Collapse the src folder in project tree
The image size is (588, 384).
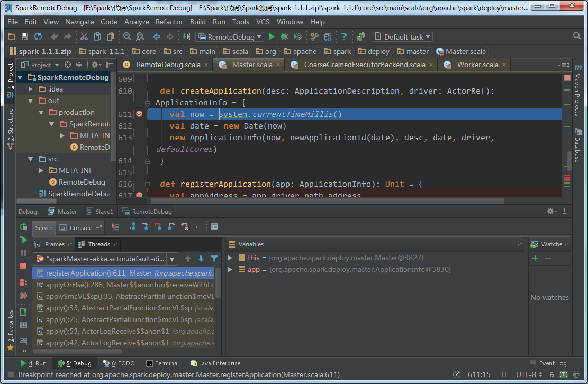[x=31, y=159]
